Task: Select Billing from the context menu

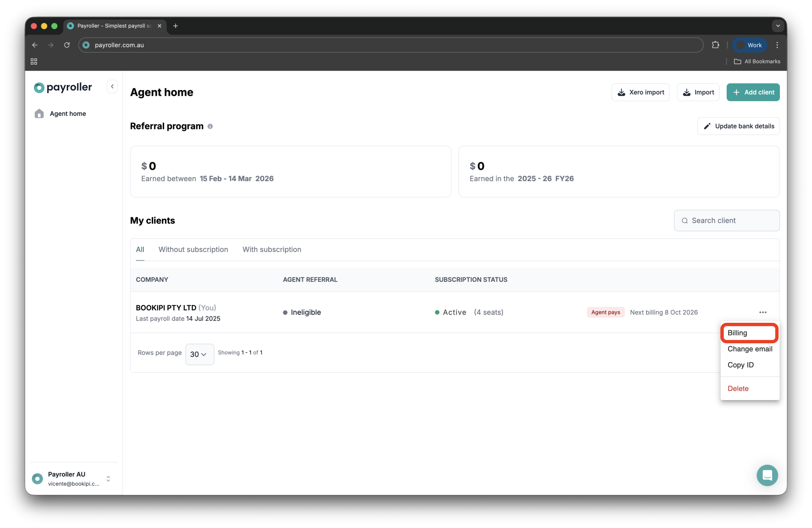Action: tap(737, 333)
